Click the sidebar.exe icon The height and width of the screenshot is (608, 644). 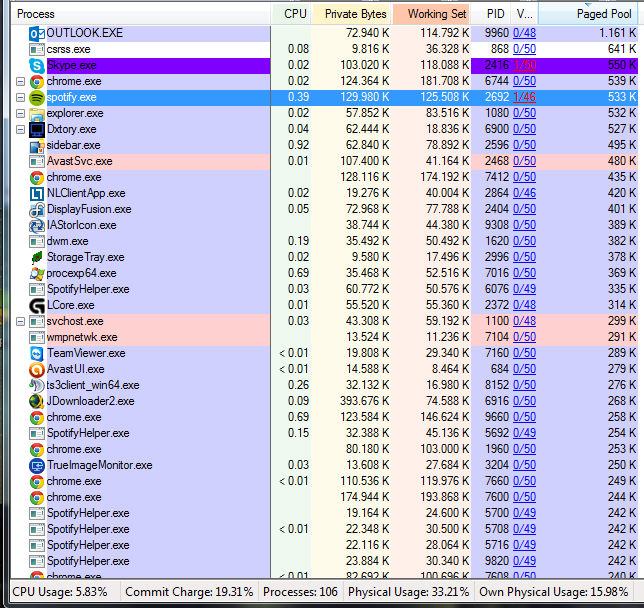pyautogui.click(x=37, y=145)
